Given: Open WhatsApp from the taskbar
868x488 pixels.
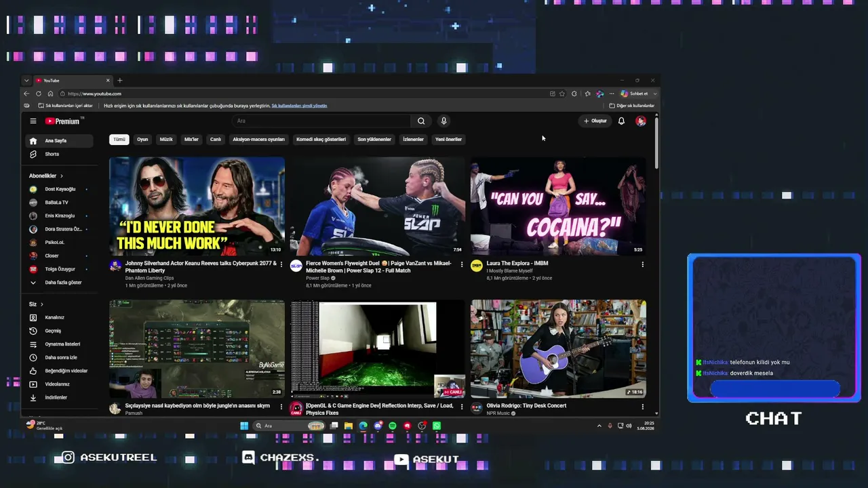Looking at the screenshot, I should tap(437, 426).
